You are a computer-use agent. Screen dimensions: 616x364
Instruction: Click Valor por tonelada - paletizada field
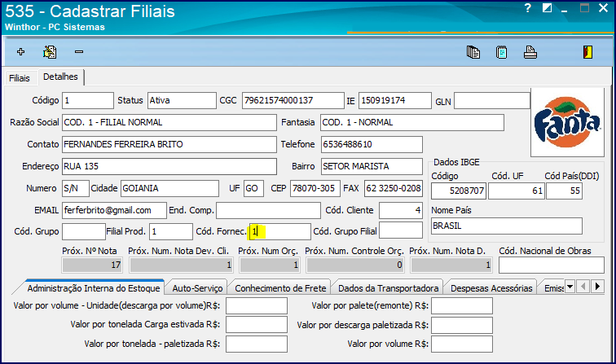257,344
